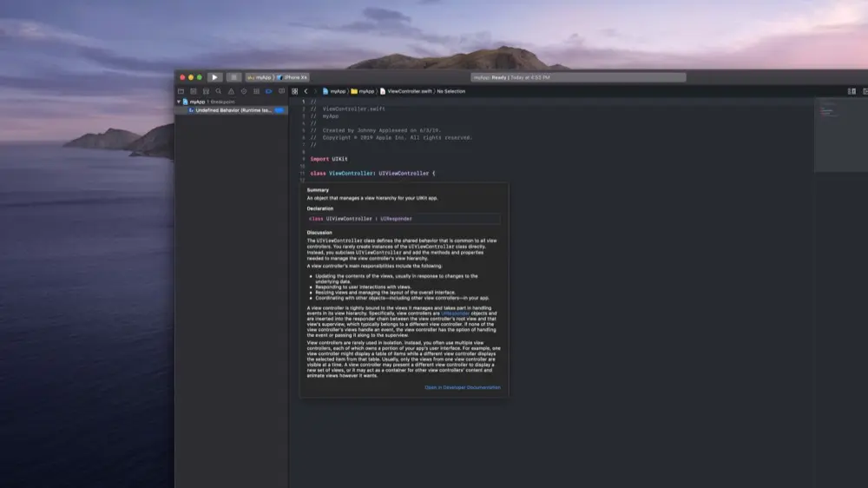This screenshot has width=868, height=488.
Task: Run the app with the Play button
Action: click(x=214, y=77)
